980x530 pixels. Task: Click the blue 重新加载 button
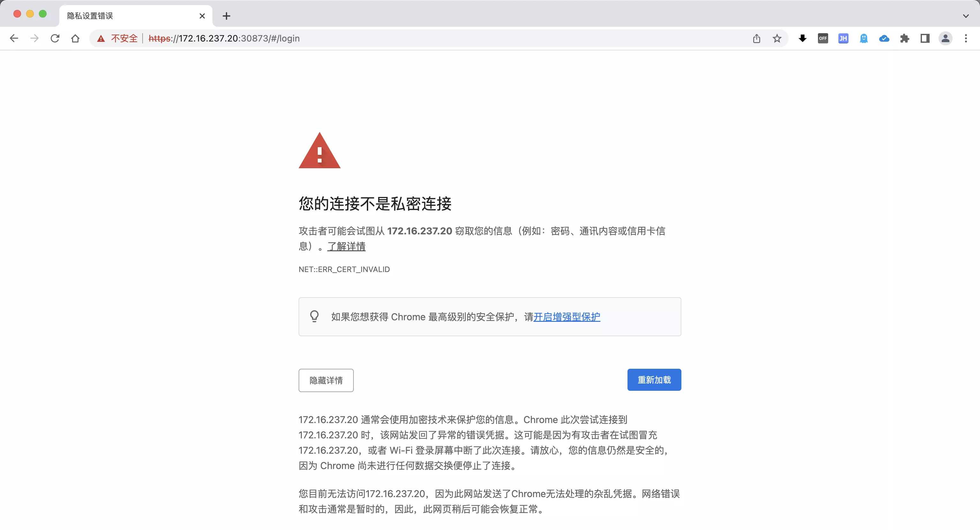point(654,380)
